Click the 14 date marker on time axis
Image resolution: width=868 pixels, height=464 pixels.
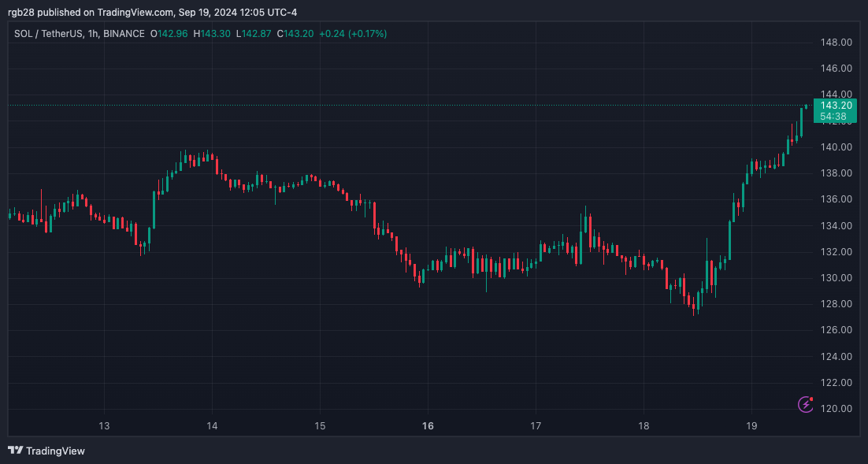coord(212,426)
